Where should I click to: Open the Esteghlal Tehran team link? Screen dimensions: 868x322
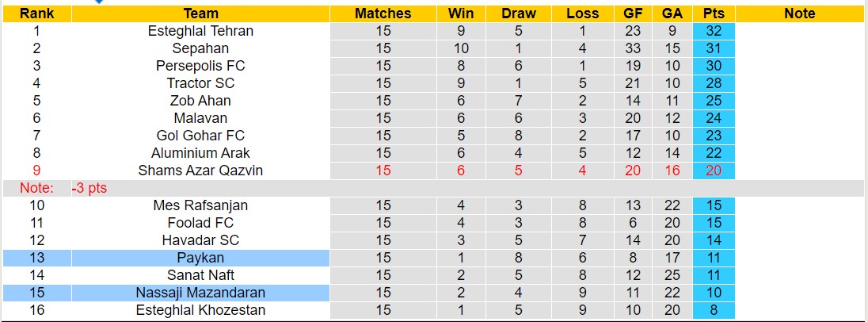[x=200, y=31]
